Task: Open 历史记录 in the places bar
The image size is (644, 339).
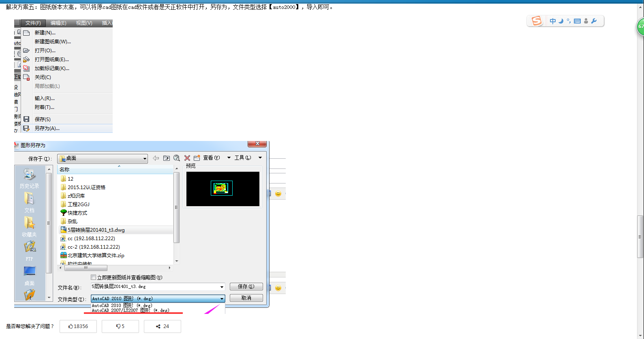Action: pyautogui.click(x=29, y=179)
